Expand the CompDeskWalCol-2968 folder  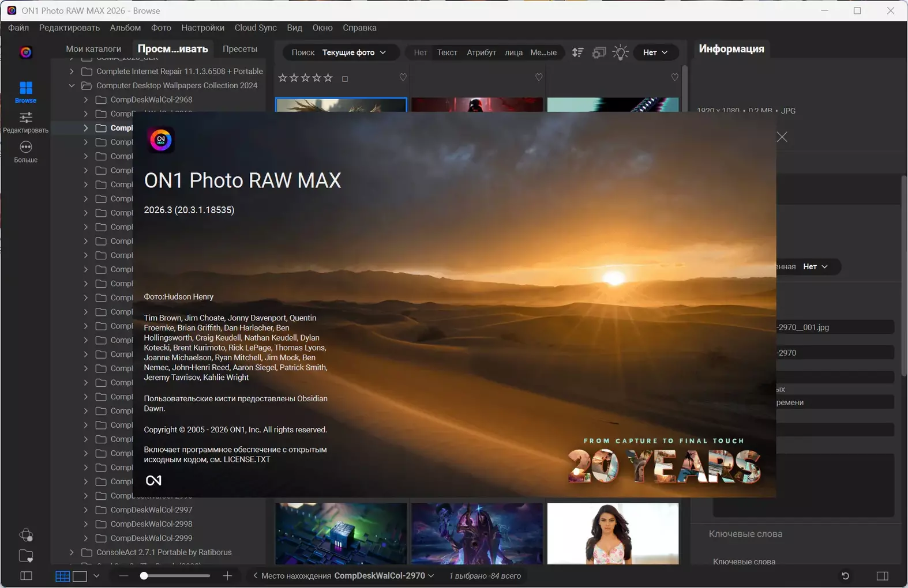pyautogui.click(x=86, y=100)
